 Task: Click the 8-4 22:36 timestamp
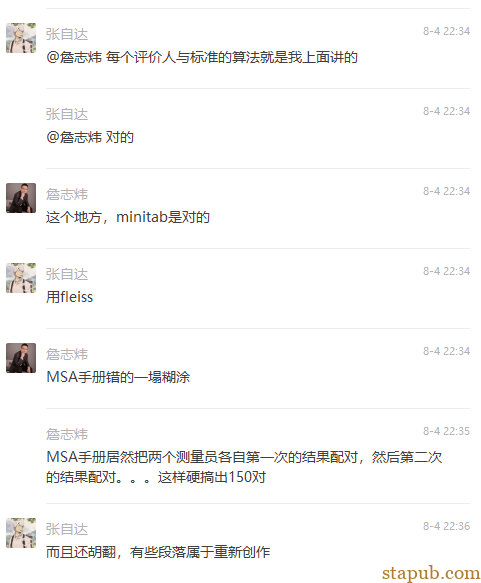[446, 526]
